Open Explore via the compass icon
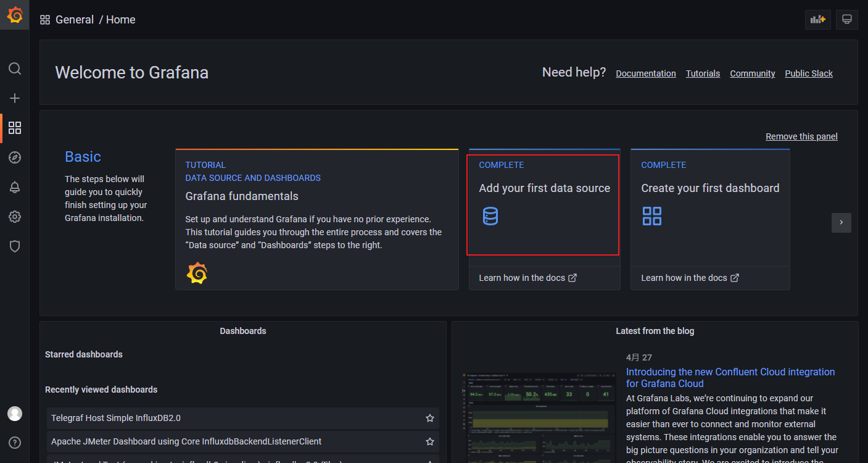Screen dimensions: 868x463 [15, 157]
